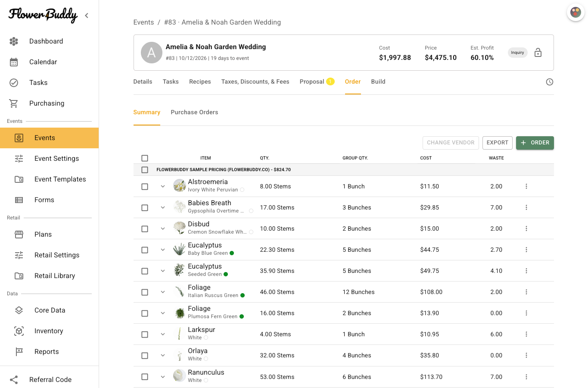Check the Ranunculus row checkbox
Screen dimensions: 588x388
point(145,377)
